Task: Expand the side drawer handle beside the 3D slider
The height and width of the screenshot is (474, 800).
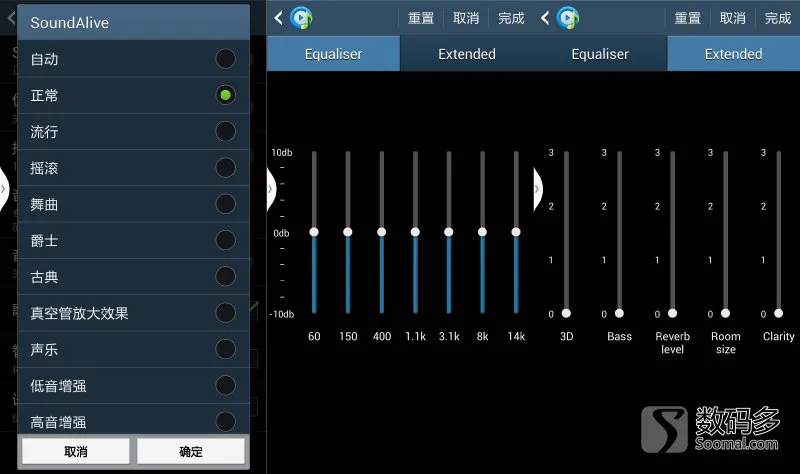Action: point(538,189)
